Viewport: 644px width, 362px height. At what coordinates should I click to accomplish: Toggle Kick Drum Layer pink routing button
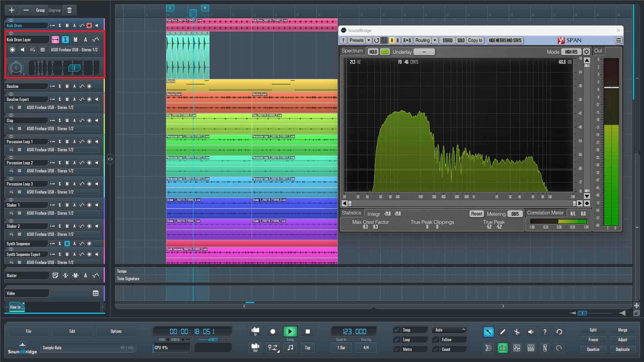(55, 40)
